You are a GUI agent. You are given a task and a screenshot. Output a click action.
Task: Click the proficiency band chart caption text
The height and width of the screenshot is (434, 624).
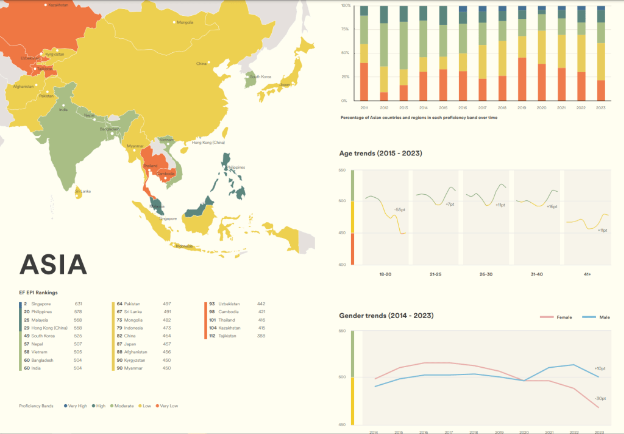click(418, 117)
